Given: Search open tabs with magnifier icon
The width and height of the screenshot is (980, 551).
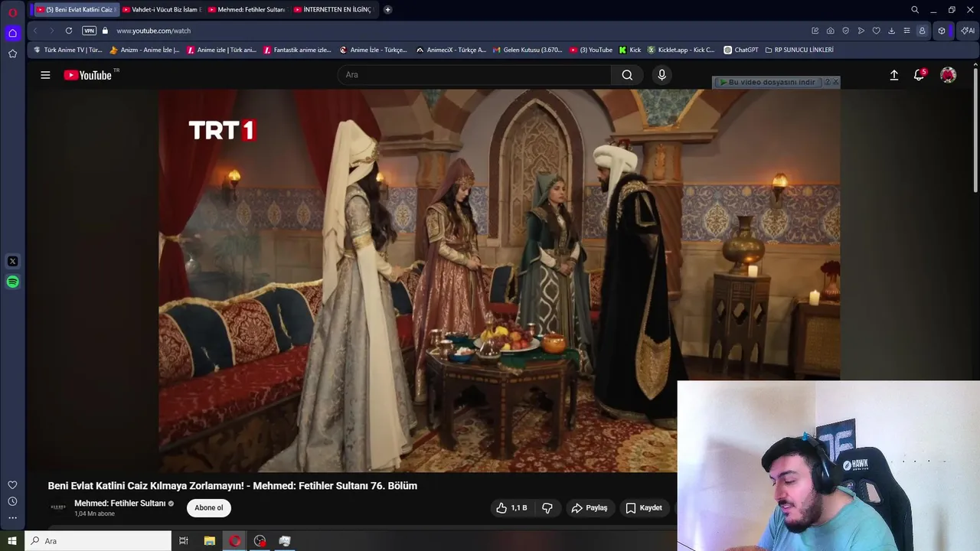Looking at the screenshot, I should (x=915, y=10).
